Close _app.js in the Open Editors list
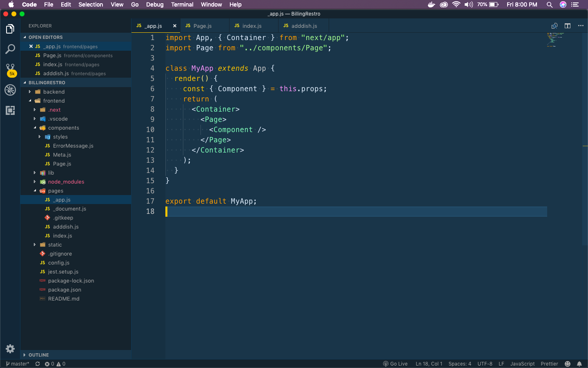Viewport: 588px width, 368px height. click(x=31, y=47)
